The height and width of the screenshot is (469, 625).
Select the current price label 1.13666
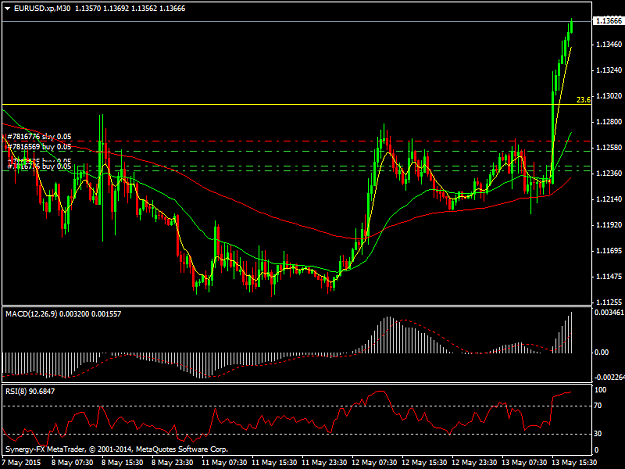point(609,21)
